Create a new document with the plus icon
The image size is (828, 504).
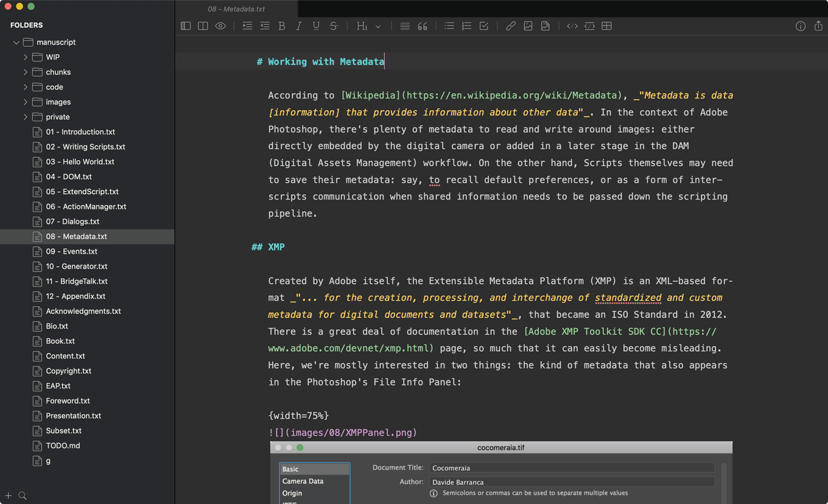(9, 496)
